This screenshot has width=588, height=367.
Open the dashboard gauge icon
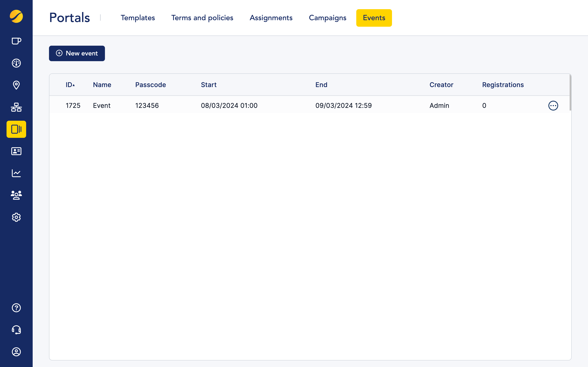coord(16,63)
